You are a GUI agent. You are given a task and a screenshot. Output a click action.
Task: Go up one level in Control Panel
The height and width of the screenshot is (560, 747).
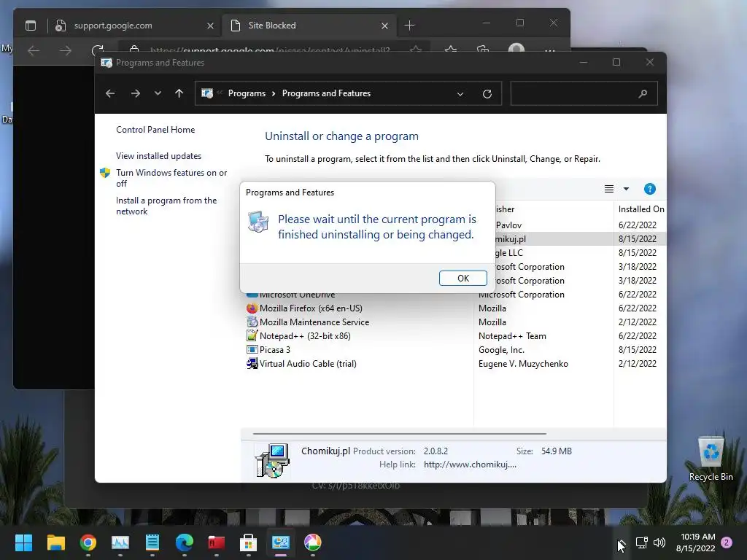[x=179, y=93]
